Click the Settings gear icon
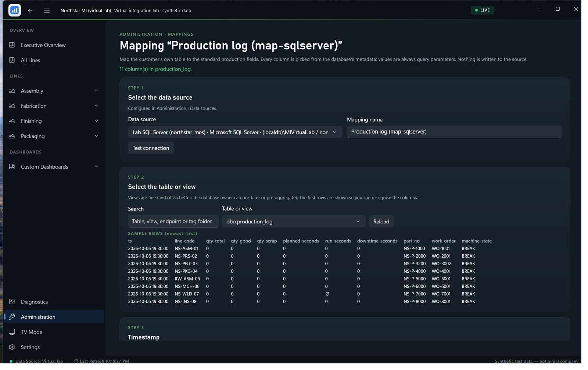This screenshot has height=370, width=588. [12, 347]
